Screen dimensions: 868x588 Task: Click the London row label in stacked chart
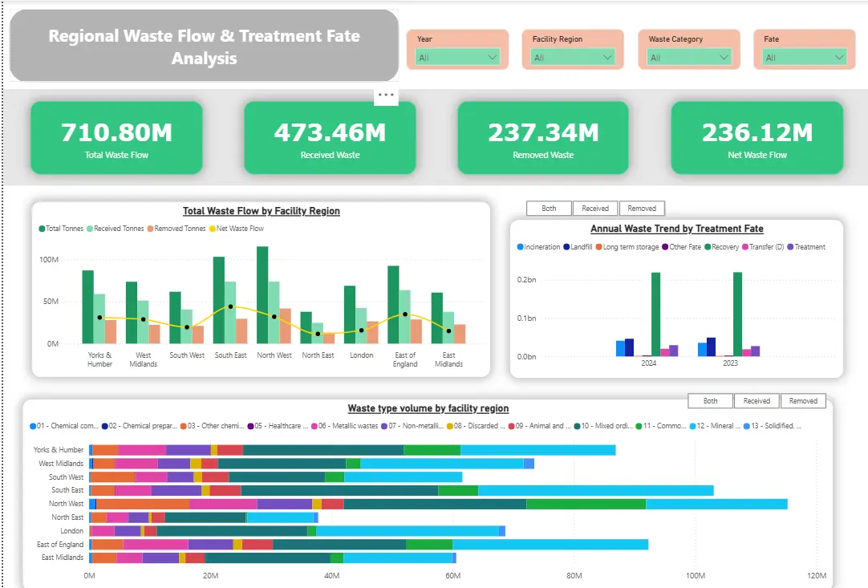72,531
